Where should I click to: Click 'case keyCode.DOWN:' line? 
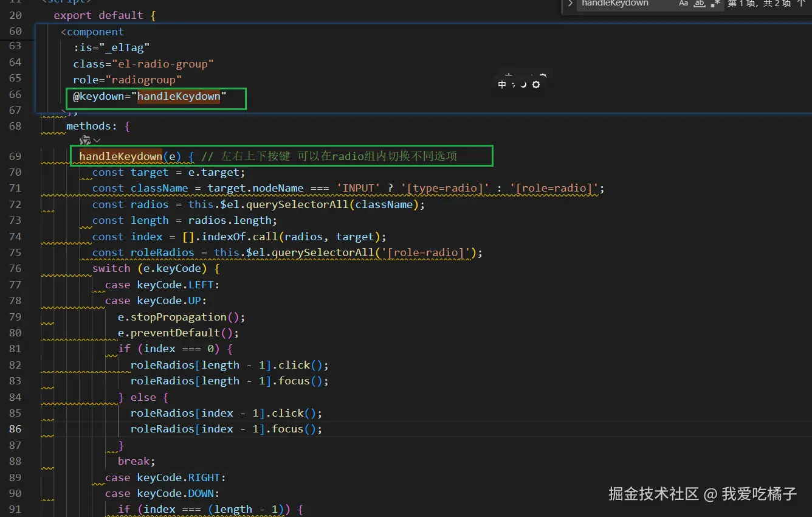click(x=162, y=493)
